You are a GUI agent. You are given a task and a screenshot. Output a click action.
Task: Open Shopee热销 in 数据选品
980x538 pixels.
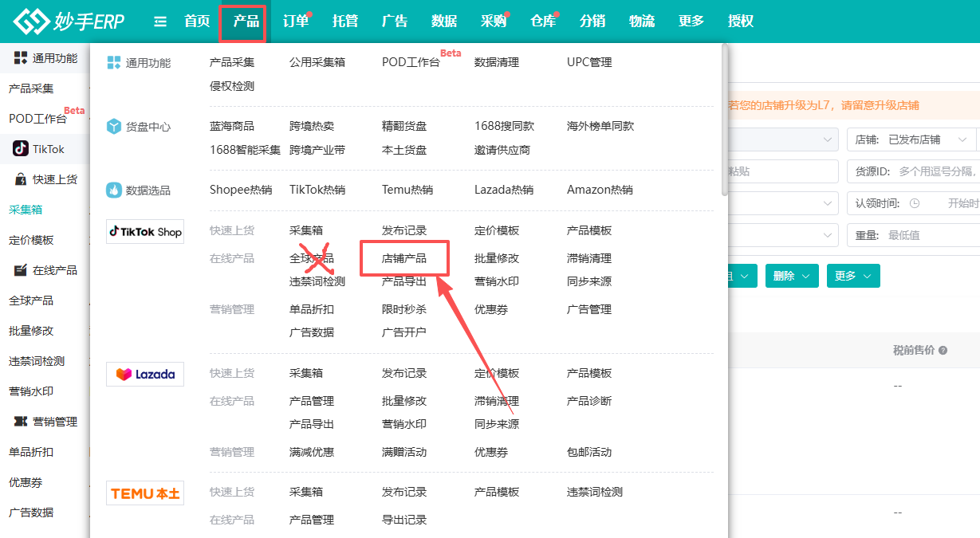241,190
